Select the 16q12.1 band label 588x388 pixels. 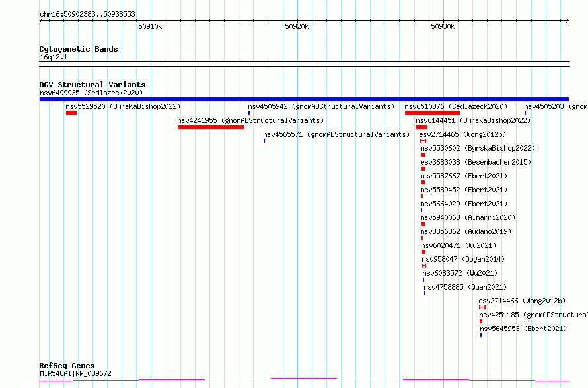click(54, 57)
